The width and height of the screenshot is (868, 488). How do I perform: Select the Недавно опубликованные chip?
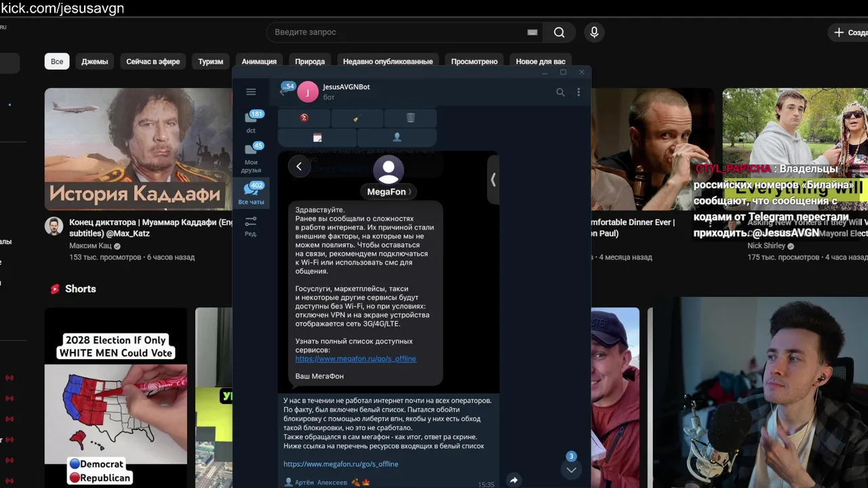pyautogui.click(x=388, y=61)
